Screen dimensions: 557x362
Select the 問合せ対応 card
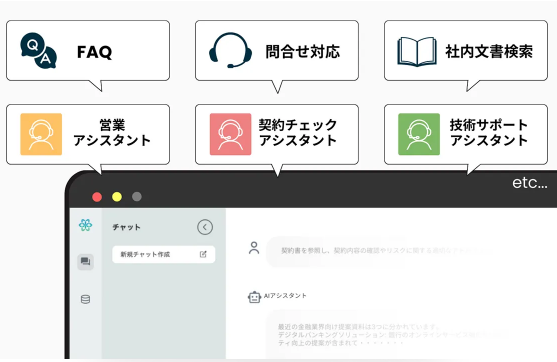(x=277, y=51)
